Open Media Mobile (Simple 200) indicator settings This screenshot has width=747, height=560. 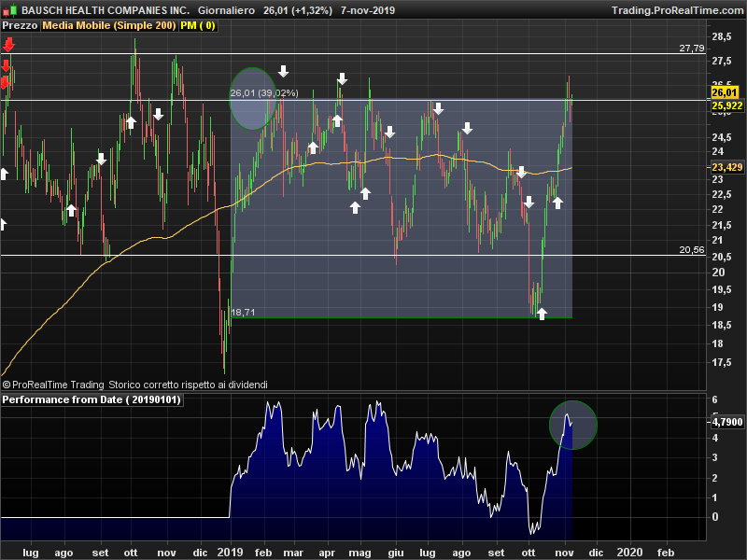pyautogui.click(x=109, y=26)
